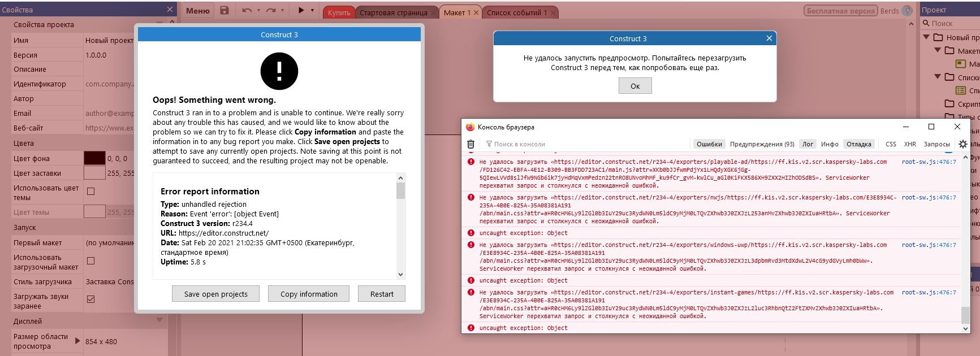Select the layout item icon under Макеты

pos(961,64)
